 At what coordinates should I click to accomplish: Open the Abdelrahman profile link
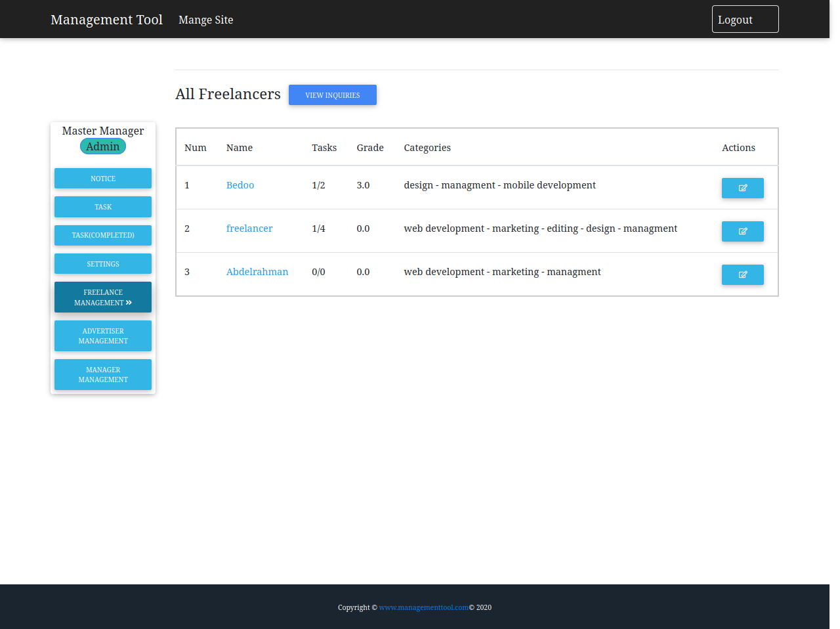[x=257, y=272]
